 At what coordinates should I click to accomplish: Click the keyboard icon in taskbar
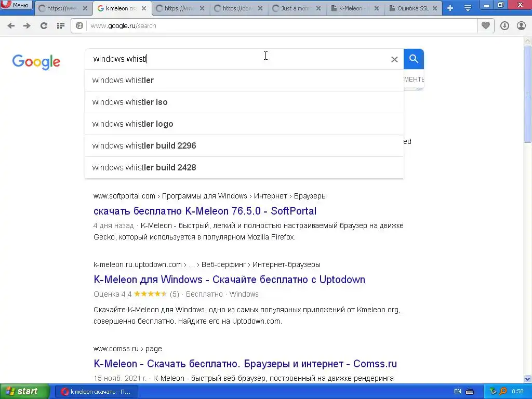470,392
